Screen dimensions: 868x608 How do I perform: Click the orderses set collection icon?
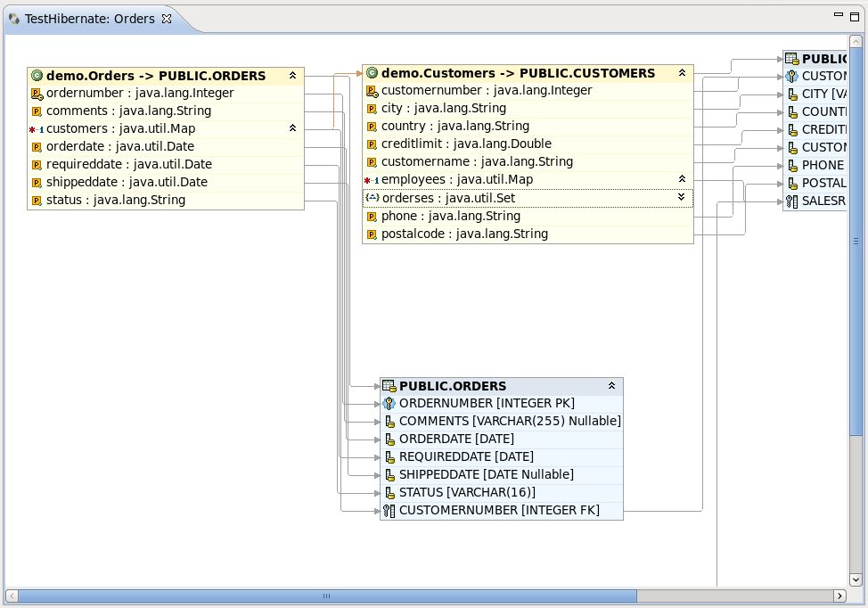tap(373, 198)
